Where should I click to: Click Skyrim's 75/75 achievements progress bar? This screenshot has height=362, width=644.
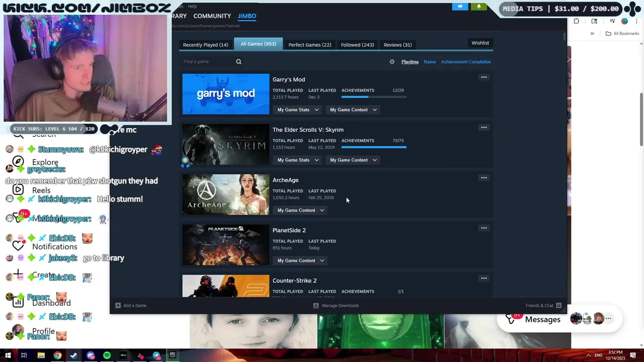pos(374,147)
